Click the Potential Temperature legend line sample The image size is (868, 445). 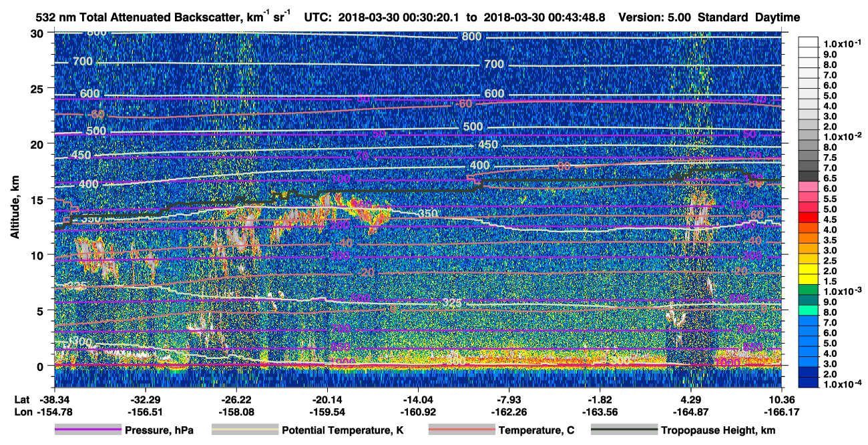click(x=244, y=430)
